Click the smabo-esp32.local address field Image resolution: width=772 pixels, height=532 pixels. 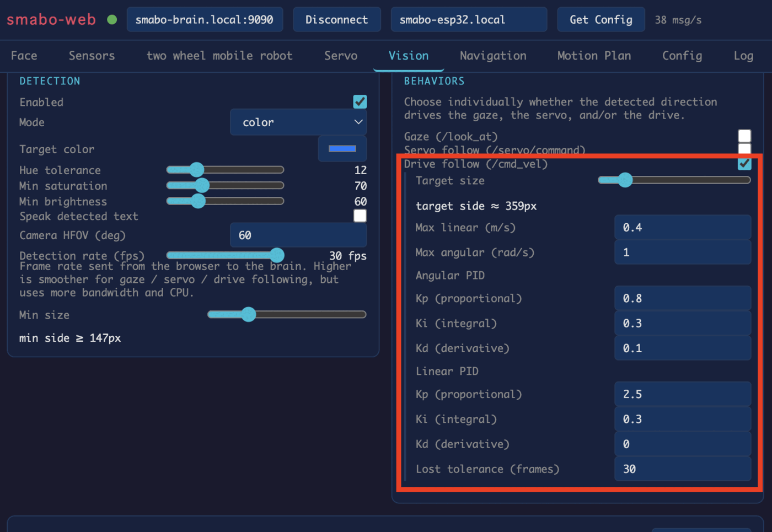pyautogui.click(x=469, y=20)
